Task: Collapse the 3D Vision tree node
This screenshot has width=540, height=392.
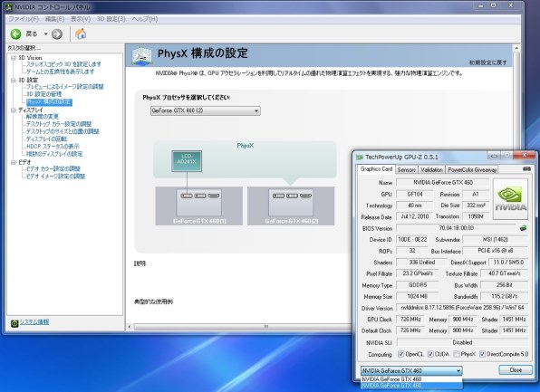Action: click(13, 58)
